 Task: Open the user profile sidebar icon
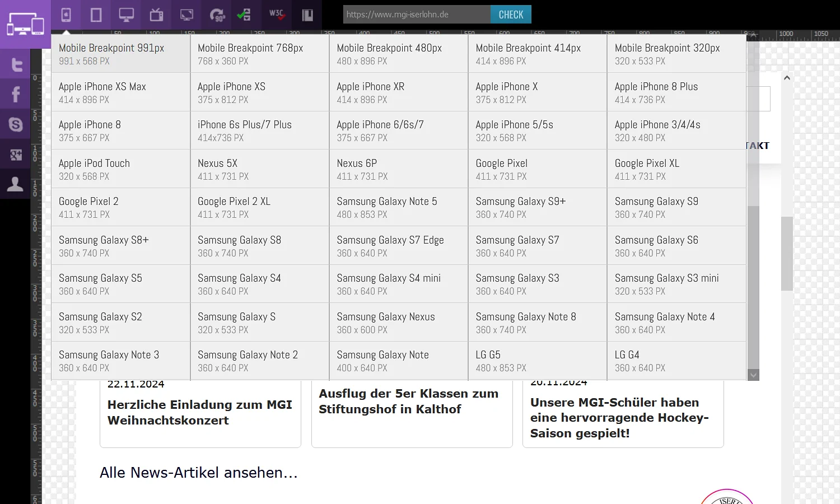16,184
